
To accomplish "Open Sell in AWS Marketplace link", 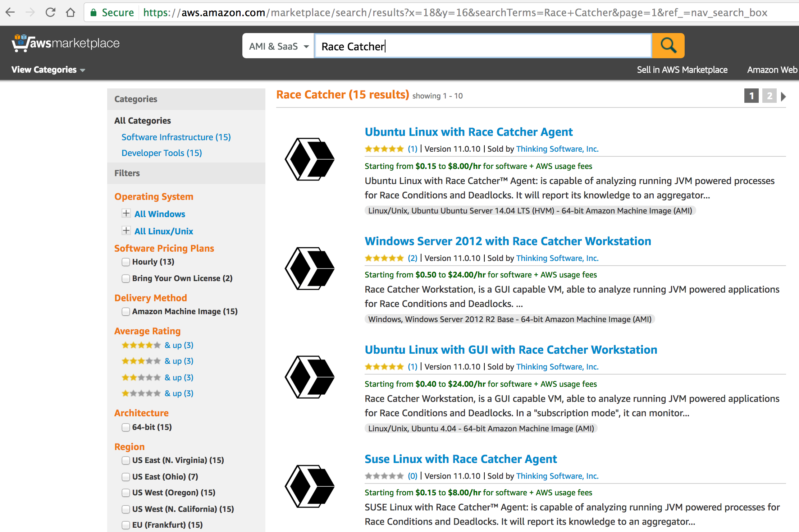I will coord(682,70).
